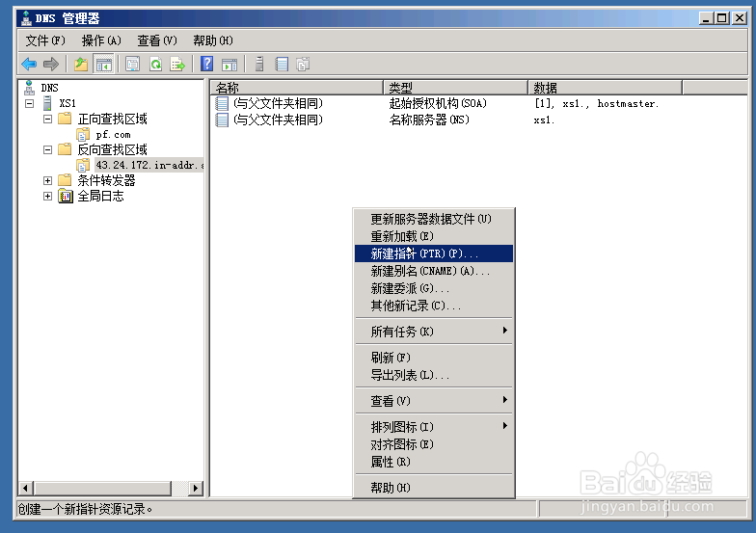756x533 pixels.
Task: Go up one level with folder icon
Action: click(x=81, y=64)
